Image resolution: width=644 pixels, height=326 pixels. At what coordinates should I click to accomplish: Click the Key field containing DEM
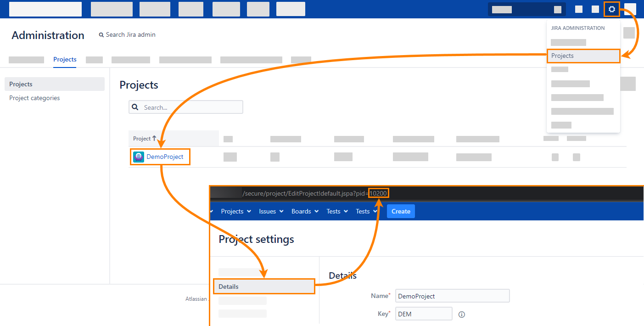[424, 314]
